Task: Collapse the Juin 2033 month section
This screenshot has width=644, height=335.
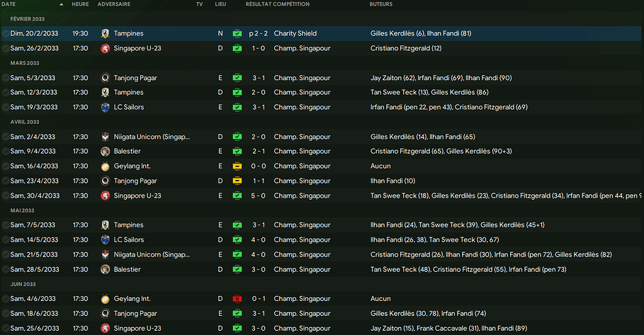Action: pyautogui.click(x=24, y=284)
